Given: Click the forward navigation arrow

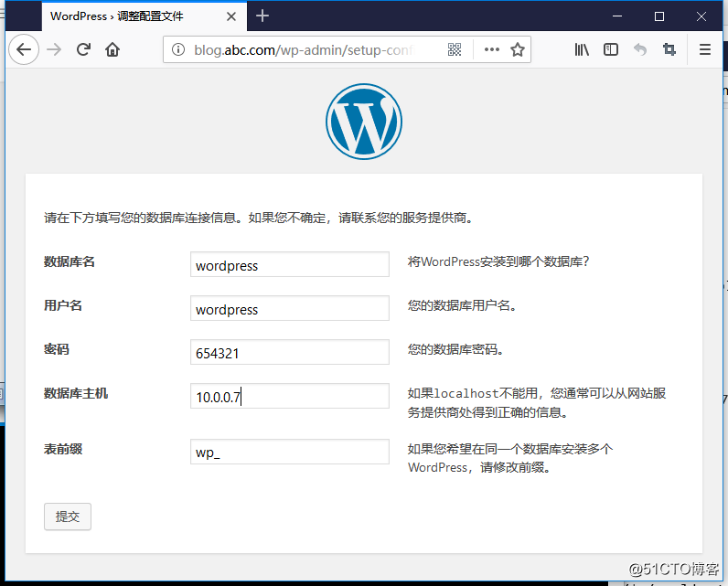Looking at the screenshot, I should pyautogui.click(x=54, y=49).
